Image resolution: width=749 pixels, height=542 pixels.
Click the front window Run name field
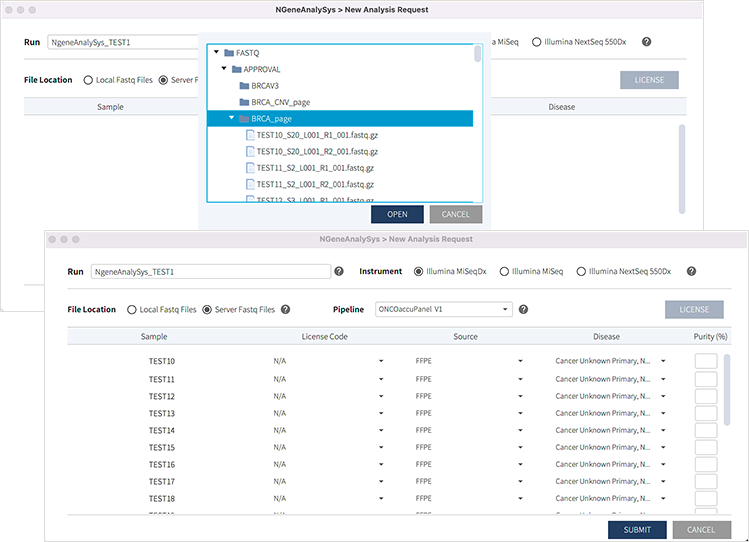(211, 272)
